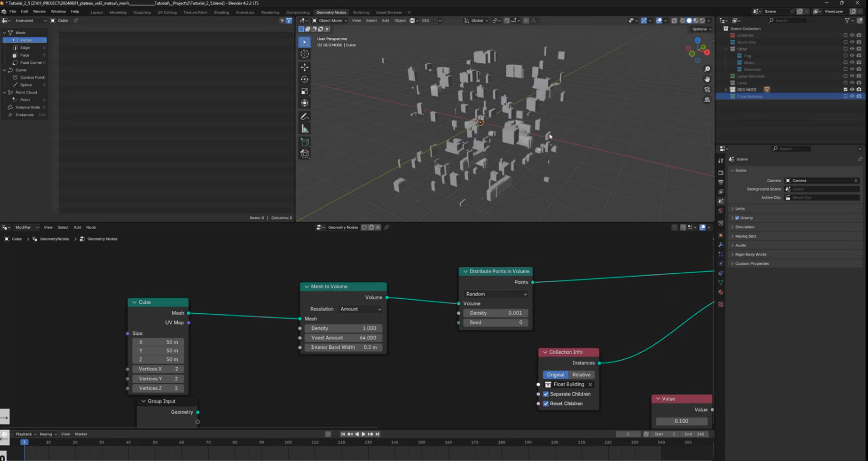Screen dimensions: 868x461
Task: Expand the Rigid Body World panel
Action: (750, 254)
